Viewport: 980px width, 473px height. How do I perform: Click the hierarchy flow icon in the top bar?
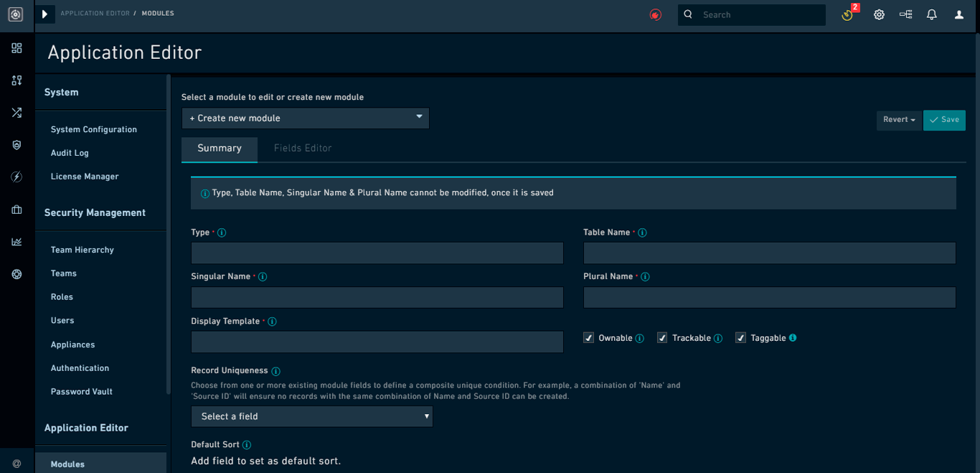(x=905, y=14)
